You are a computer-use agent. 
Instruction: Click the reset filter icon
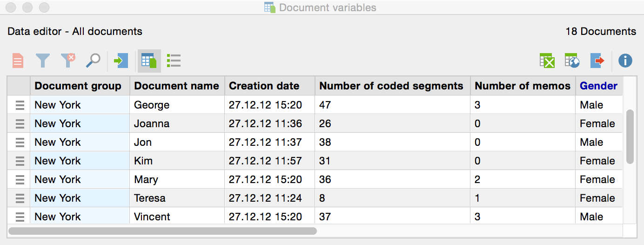pos(68,61)
